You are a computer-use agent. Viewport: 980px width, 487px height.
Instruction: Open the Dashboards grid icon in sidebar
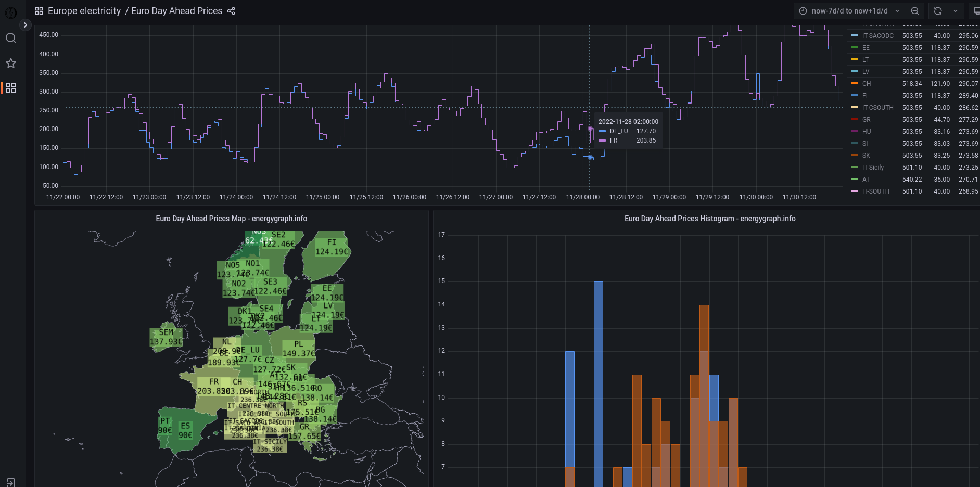pos(11,88)
